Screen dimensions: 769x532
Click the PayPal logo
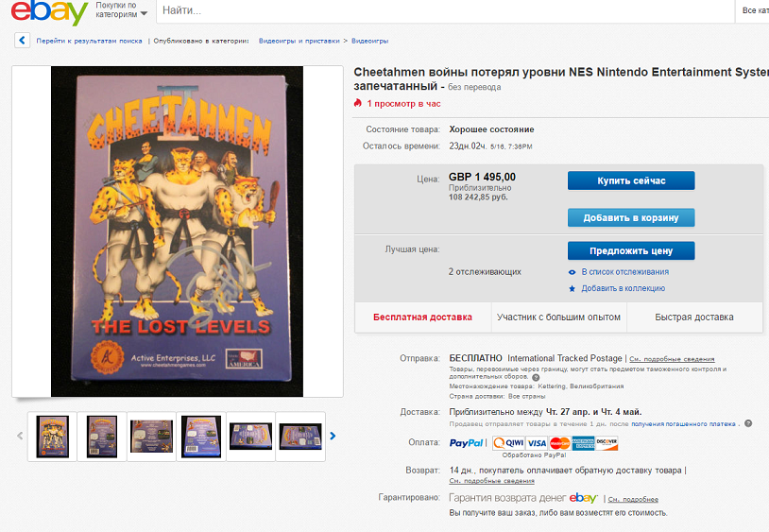466,443
